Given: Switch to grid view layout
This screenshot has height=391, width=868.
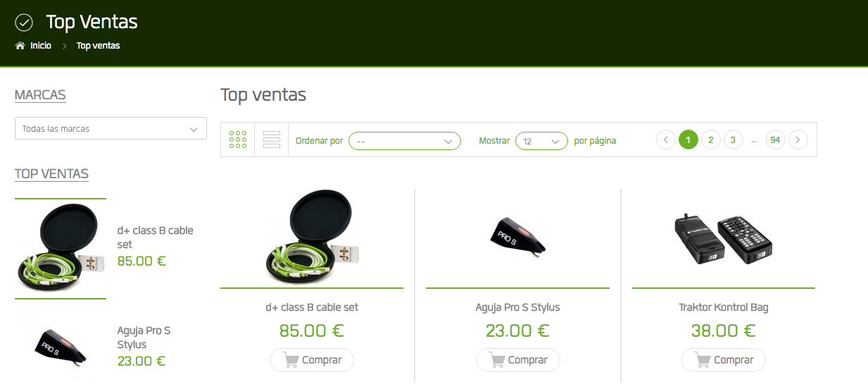Looking at the screenshot, I should point(238,139).
